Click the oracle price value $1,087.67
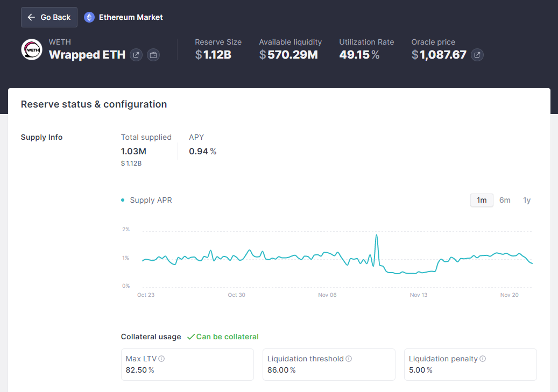The height and width of the screenshot is (392, 558). (x=439, y=55)
